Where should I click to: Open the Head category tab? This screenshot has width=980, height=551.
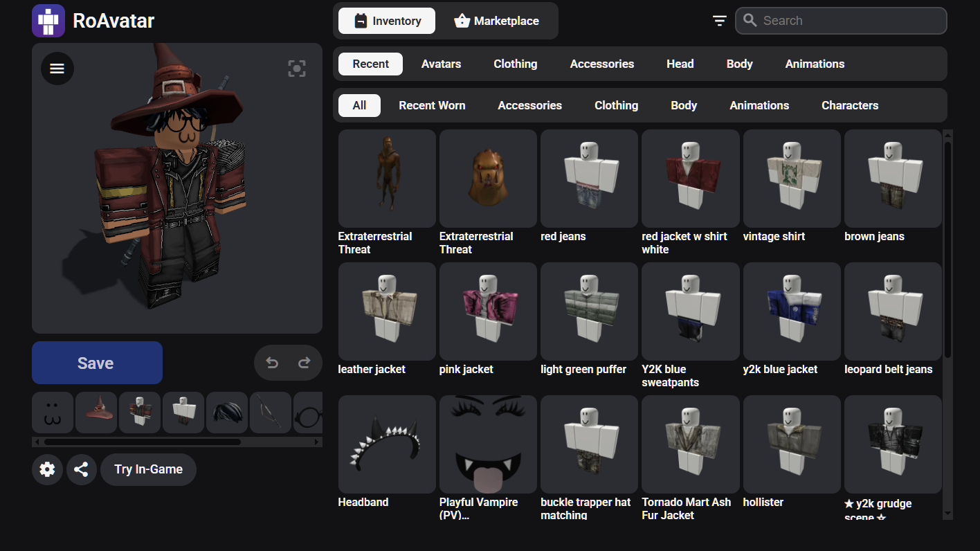click(680, 64)
